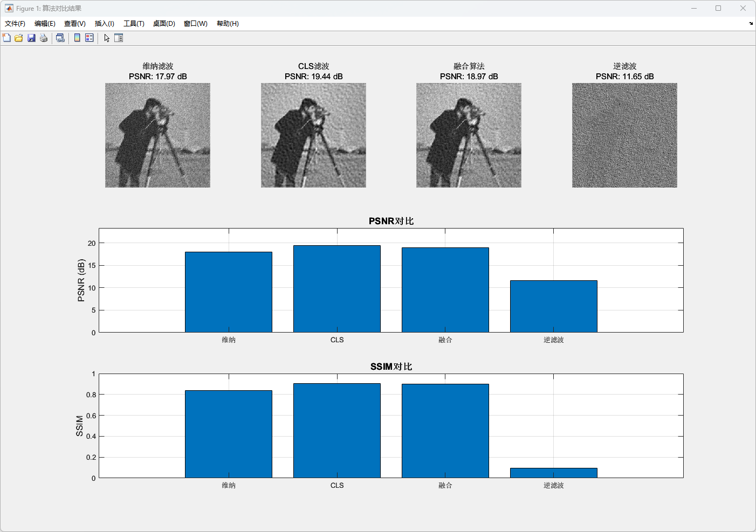Open a file with the folder icon
Screen dimensions: 756x532
19,38
